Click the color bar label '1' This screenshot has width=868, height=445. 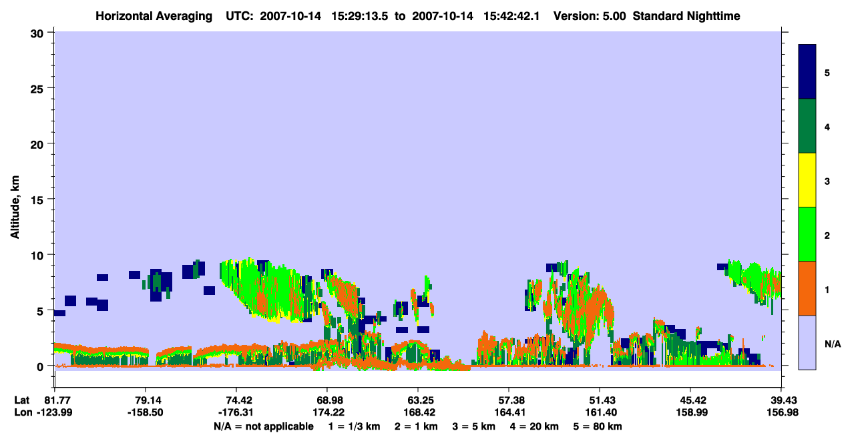827,289
